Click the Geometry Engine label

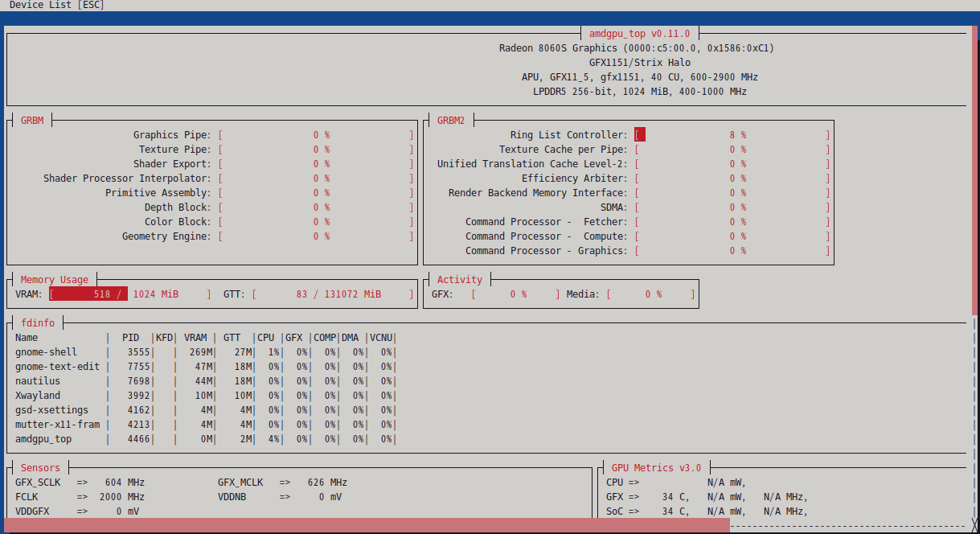click(x=166, y=236)
